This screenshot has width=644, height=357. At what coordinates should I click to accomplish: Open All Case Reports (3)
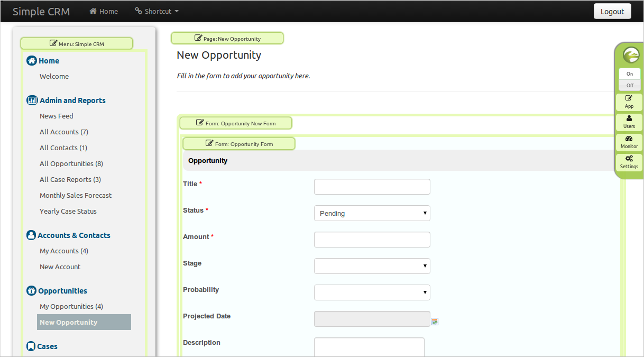click(70, 179)
